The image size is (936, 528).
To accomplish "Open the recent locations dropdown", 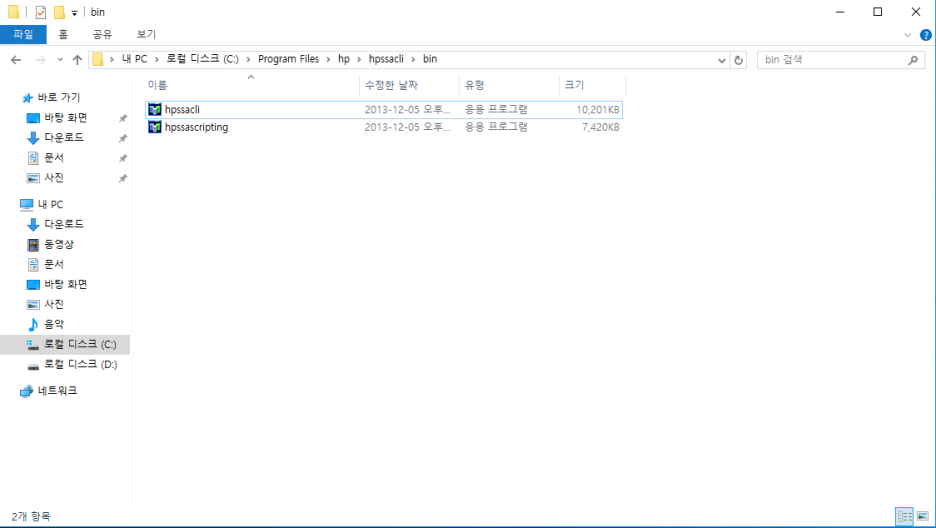I will [60, 60].
